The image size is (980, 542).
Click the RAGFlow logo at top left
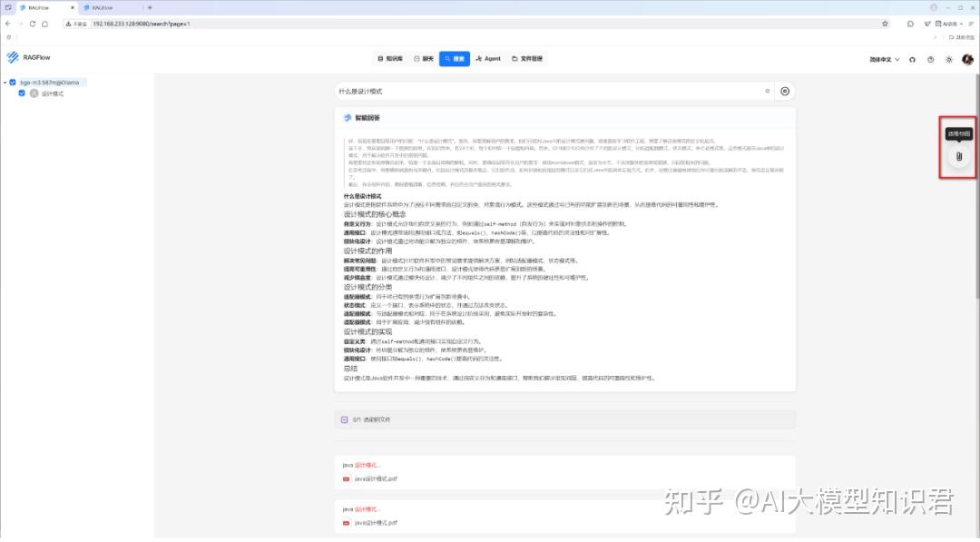click(28, 57)
